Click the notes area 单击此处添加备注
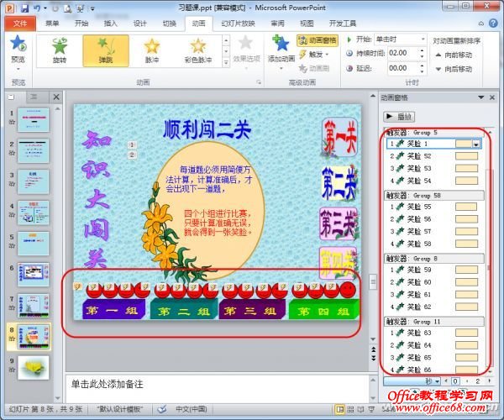504x420 pixels. tap(217, 388)
